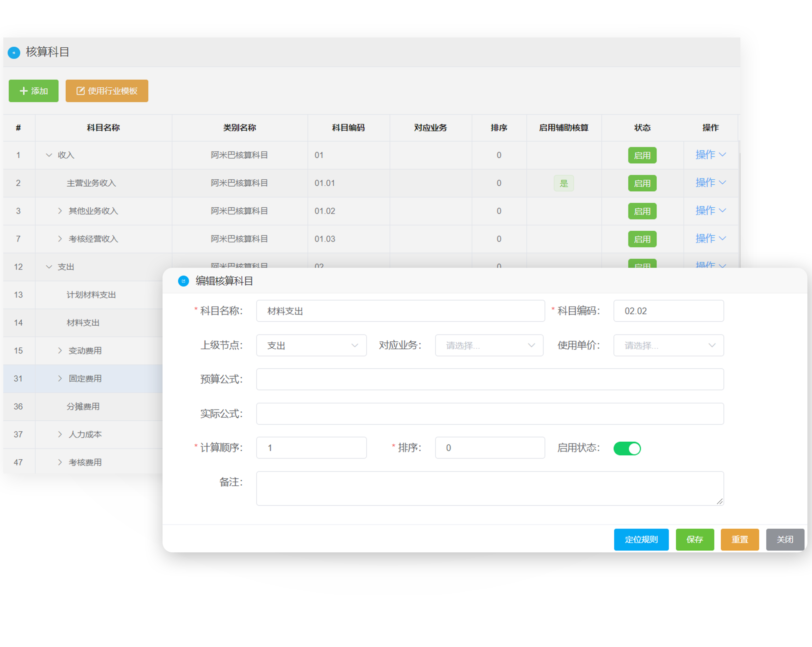Expand the 固定费用 tree row

[60, 379]
